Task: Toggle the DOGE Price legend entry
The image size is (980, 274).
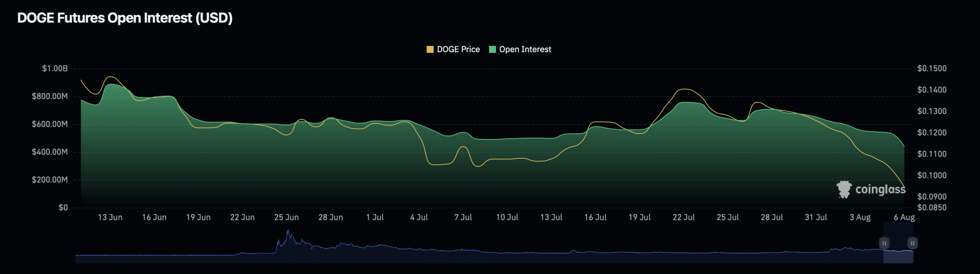Action: (453, 49)
